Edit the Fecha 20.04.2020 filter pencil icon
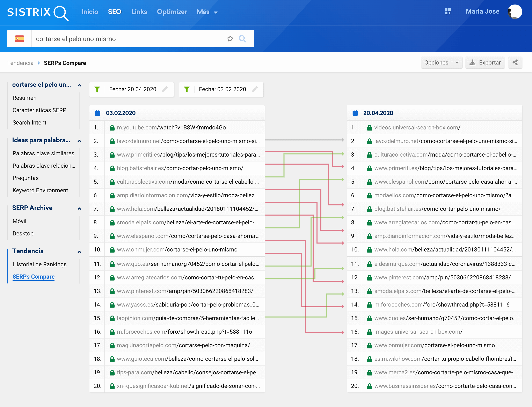Image resolution: width=532 pixels, height=407 pixels. [165, 89]
